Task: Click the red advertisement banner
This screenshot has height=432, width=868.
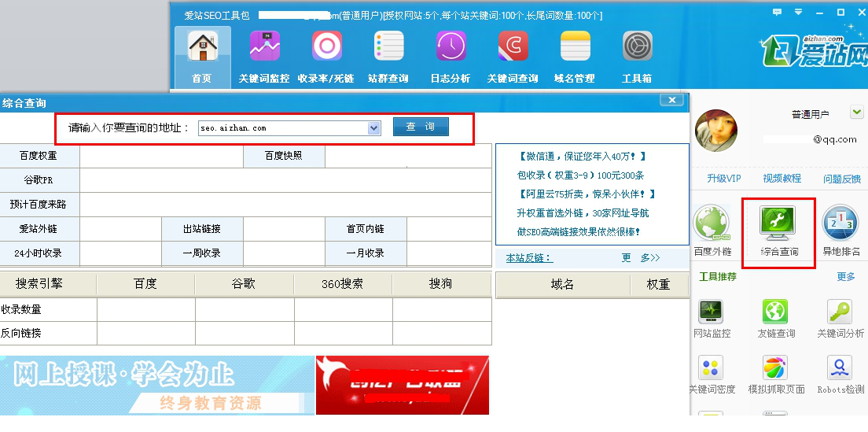Action: point(403,385)
